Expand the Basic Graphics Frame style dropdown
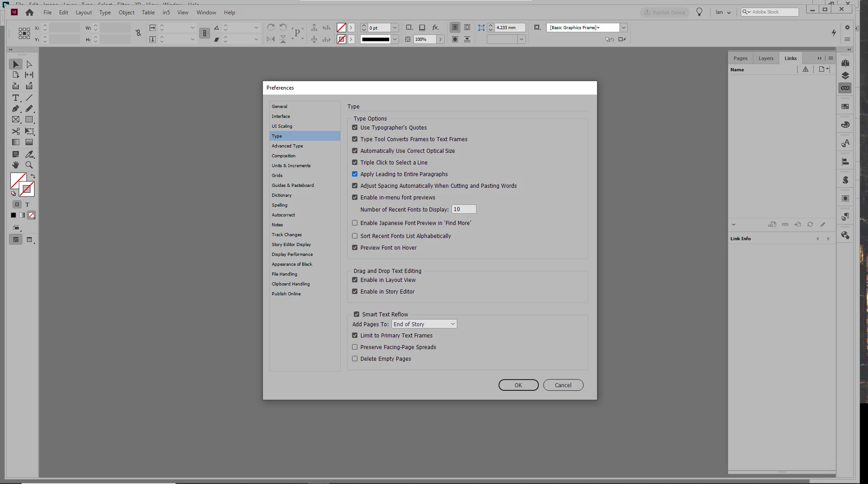Viewport: 868px width, 484px height. (x=623, y=28)
